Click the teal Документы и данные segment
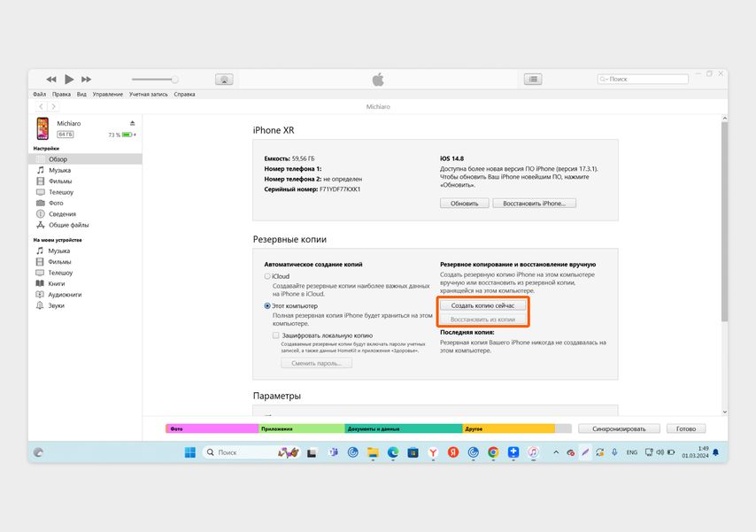756x532 pixels. pyautogui.click(x=404, y=428)
